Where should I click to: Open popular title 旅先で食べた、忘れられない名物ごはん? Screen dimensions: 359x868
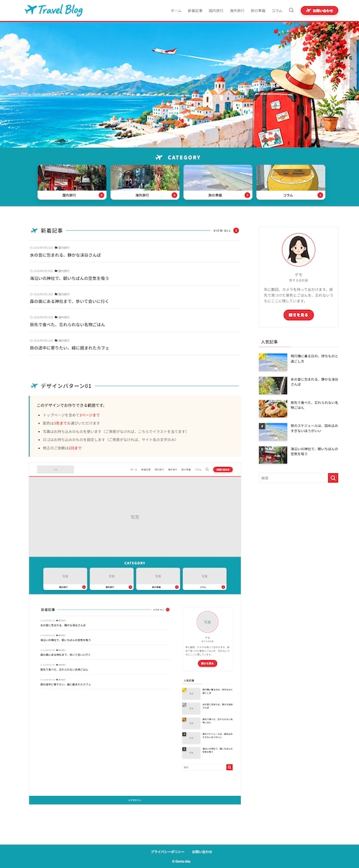314,405
